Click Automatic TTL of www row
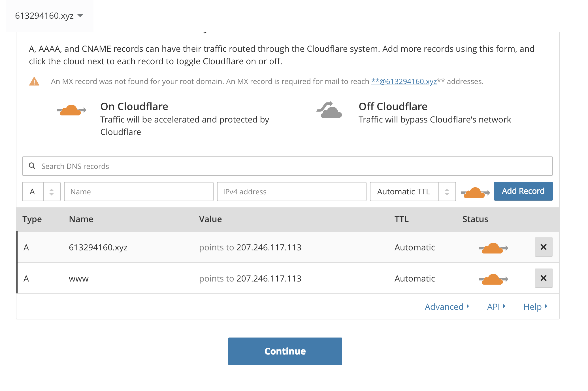This screenshot has height=391, width=588. coord(415,279)
